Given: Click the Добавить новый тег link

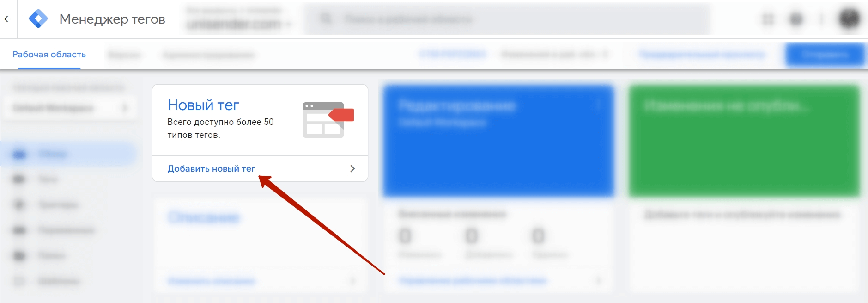Looking at the screenshot, I should (x=211, y=169).
